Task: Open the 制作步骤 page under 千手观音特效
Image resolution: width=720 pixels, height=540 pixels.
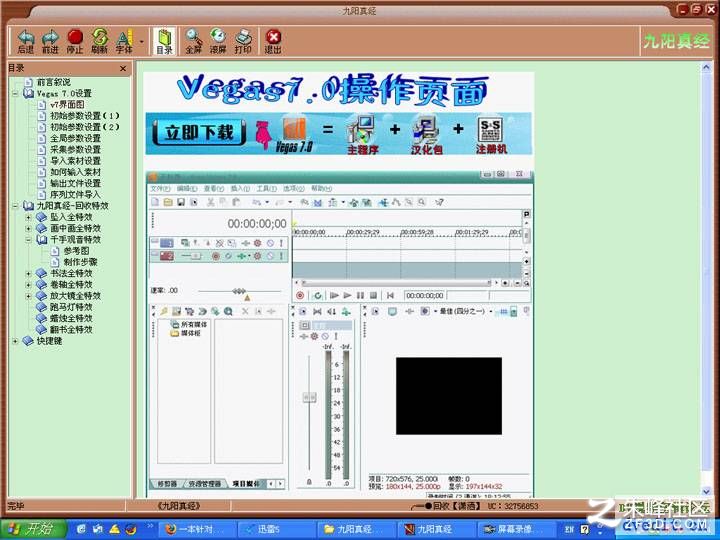Action: (x=80, y=262)
